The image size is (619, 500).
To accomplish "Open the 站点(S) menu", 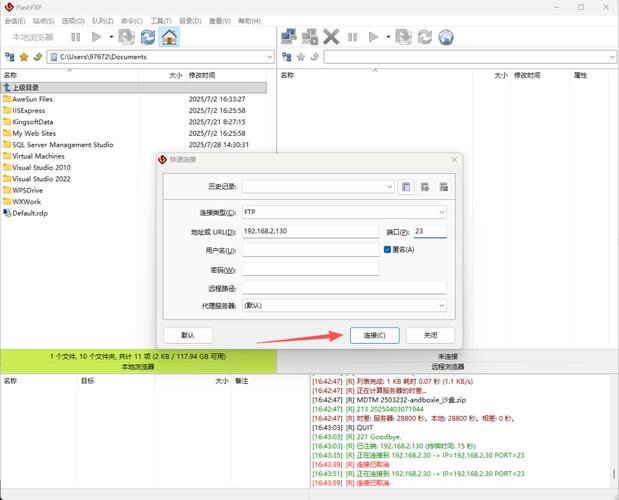I will click(44, 20).
